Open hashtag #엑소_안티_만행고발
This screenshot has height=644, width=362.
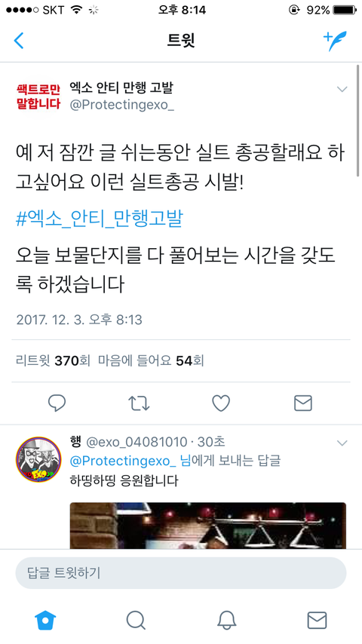coord(99,219)
